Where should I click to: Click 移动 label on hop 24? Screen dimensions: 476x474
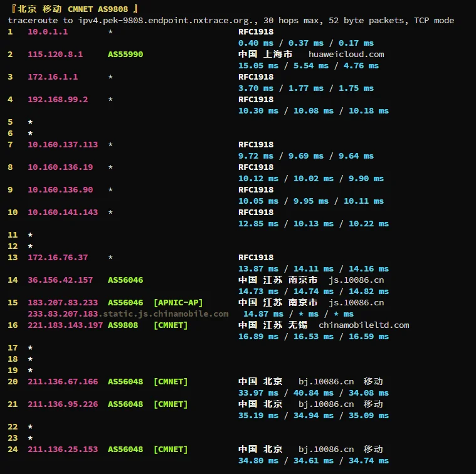373,449
